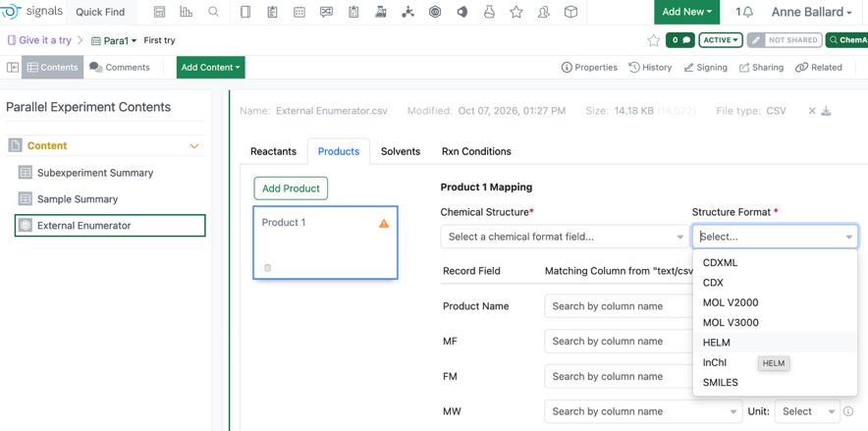Open the 3D cube icon in toolbar

coord(570,12)
